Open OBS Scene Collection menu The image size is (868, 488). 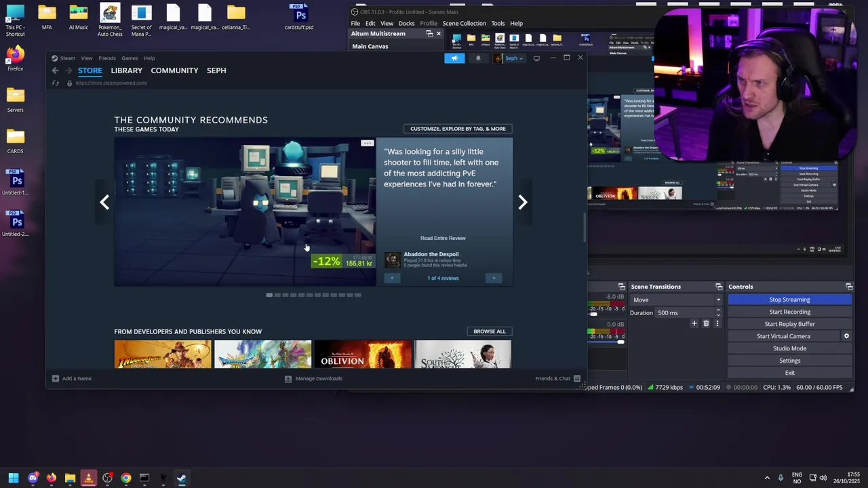point(464,23)
